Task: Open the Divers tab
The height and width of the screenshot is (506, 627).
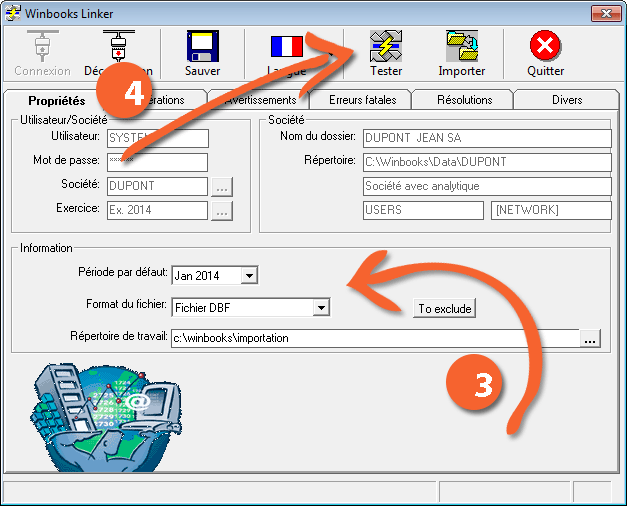Action: [x=567, y=100]
